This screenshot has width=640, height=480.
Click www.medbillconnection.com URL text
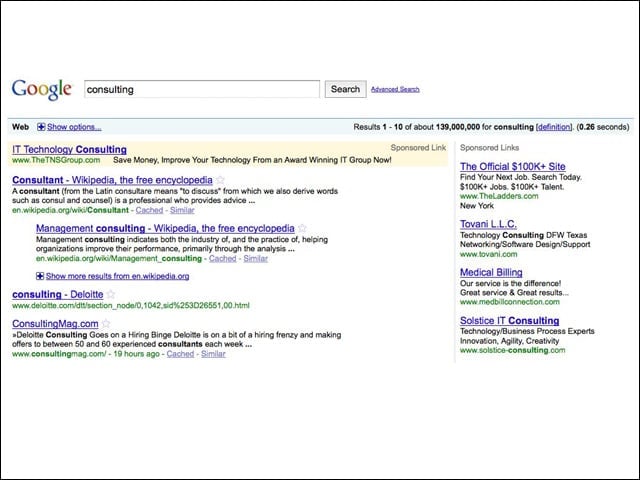(510, 302)
